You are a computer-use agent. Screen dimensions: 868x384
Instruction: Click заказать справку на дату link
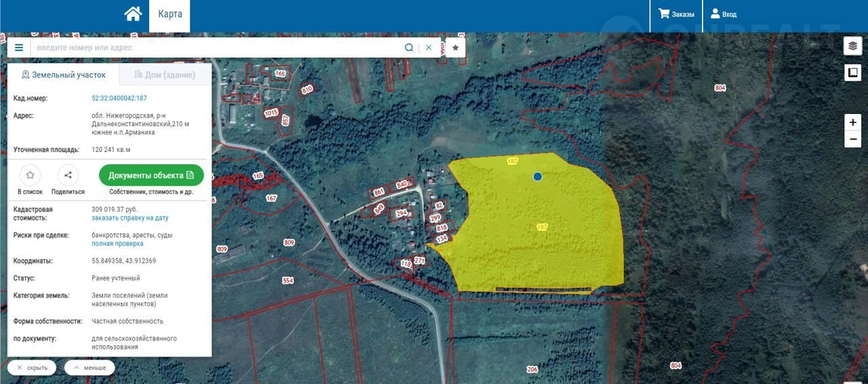(x=130, y=218)
